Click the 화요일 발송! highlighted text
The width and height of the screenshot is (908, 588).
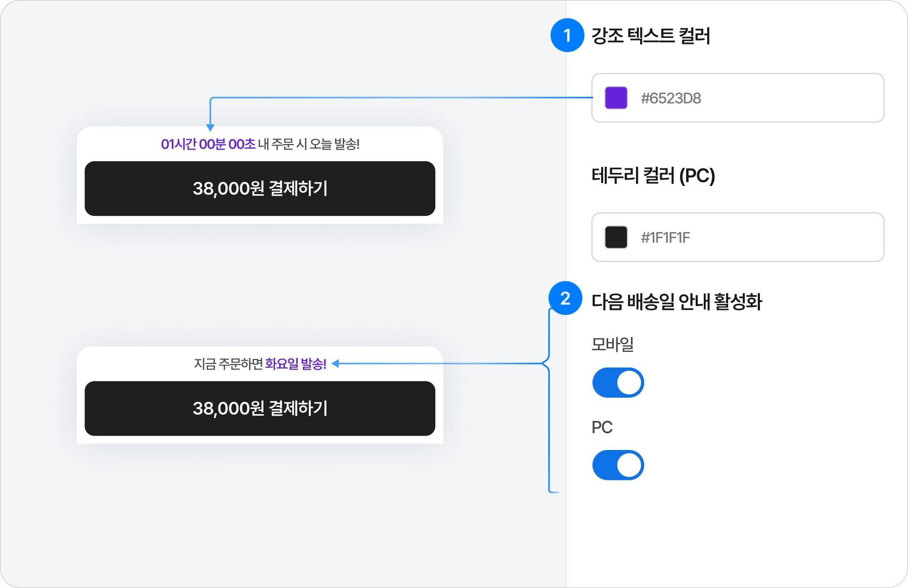[296, 364]
